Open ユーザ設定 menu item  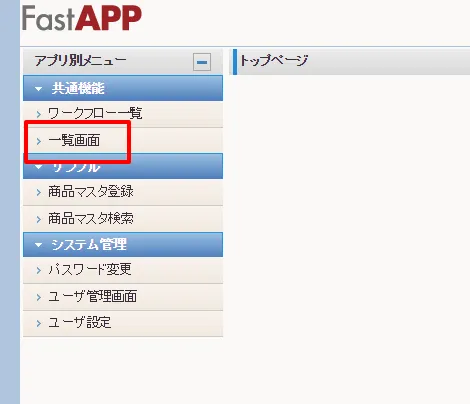[x=123, y=323]
